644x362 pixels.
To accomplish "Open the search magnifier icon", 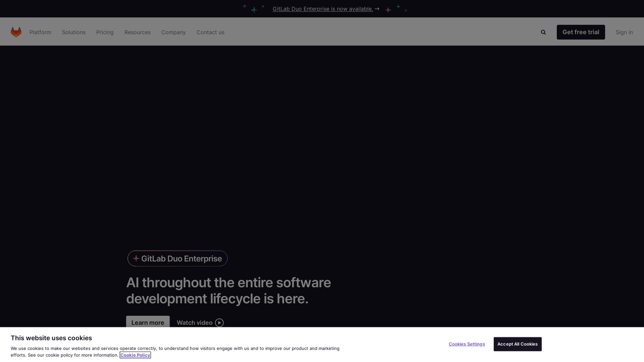I will (x=543, y=32).
